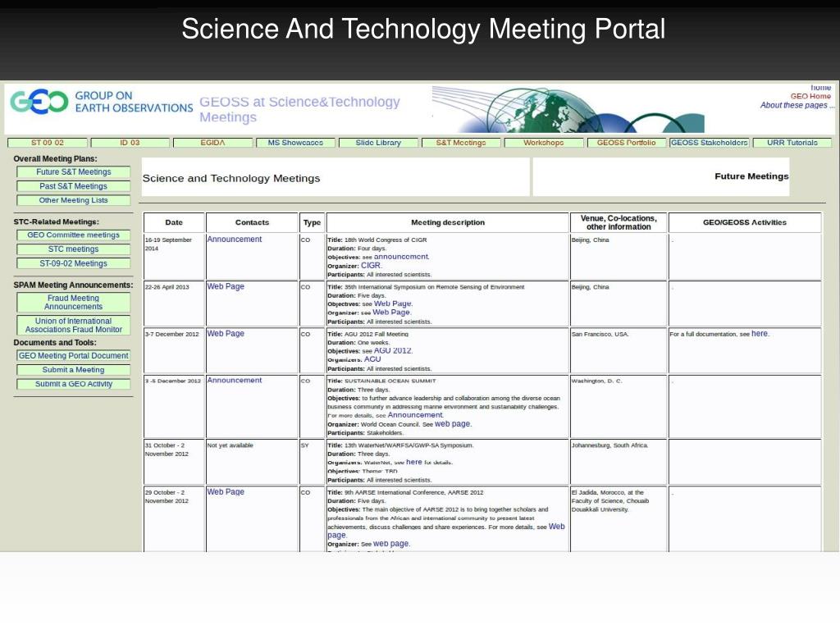Image resolution: width=840 pixels, height=630 pixels.
Task: Open the EGIDA tab
Action: 212,143
